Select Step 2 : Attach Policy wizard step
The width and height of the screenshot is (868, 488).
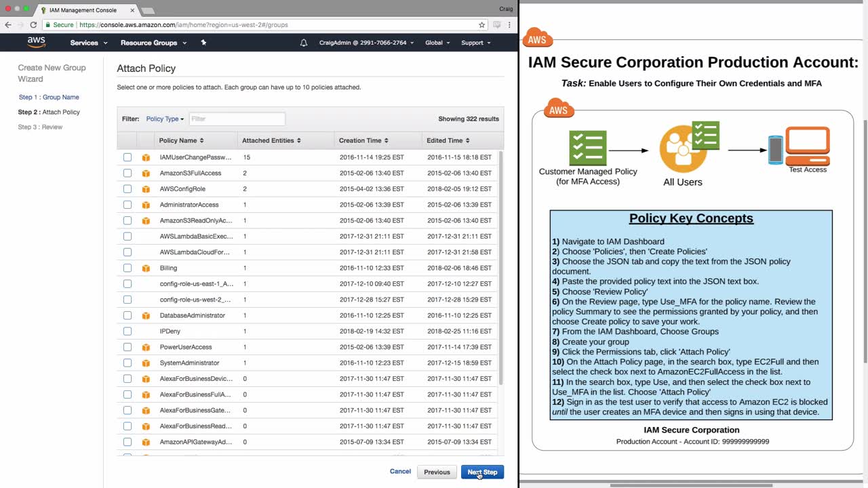(x=49, y=112)
